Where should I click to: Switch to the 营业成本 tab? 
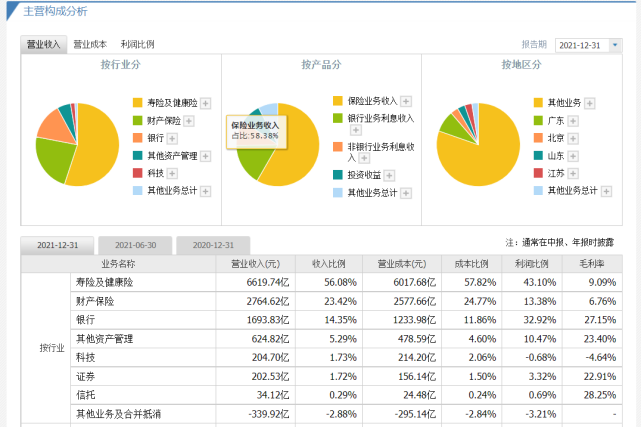tap(90, 45)
